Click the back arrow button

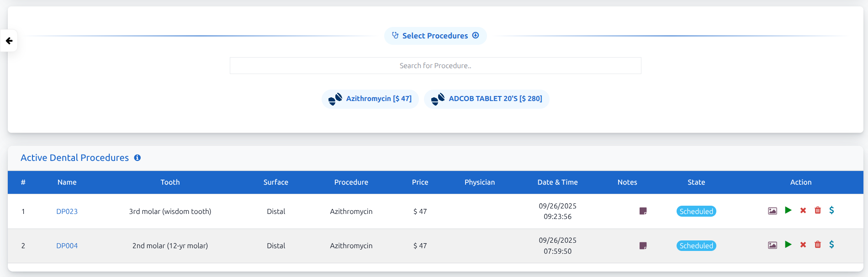point(9,41)
